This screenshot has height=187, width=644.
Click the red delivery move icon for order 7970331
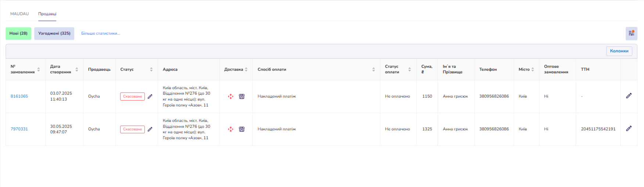pyautogui.click(x=231, y=129)
